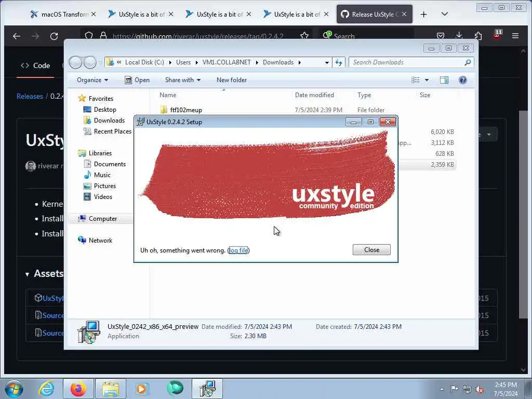Click Explorer forward navigation button
Viewport: 532px width, 399px height.
click(90, 62)
